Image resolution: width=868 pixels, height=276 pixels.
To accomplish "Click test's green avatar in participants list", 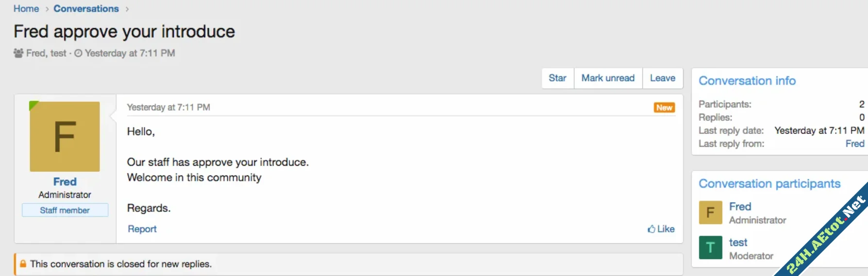I will coord(710,248).
